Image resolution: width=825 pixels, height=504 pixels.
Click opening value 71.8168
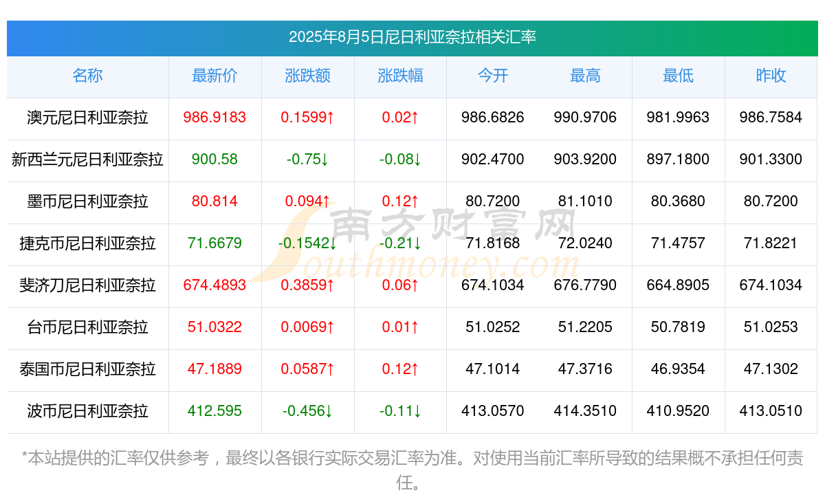(x=493, y=243)
